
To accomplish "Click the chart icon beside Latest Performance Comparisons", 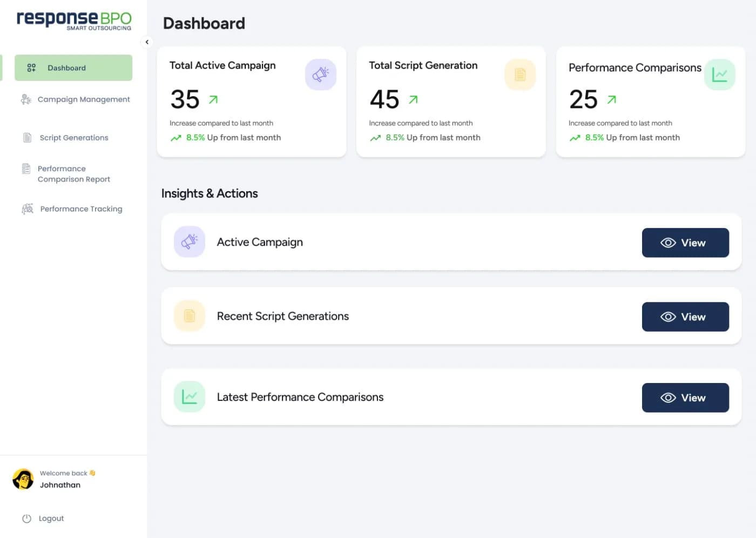I will [x=190, y=396].
